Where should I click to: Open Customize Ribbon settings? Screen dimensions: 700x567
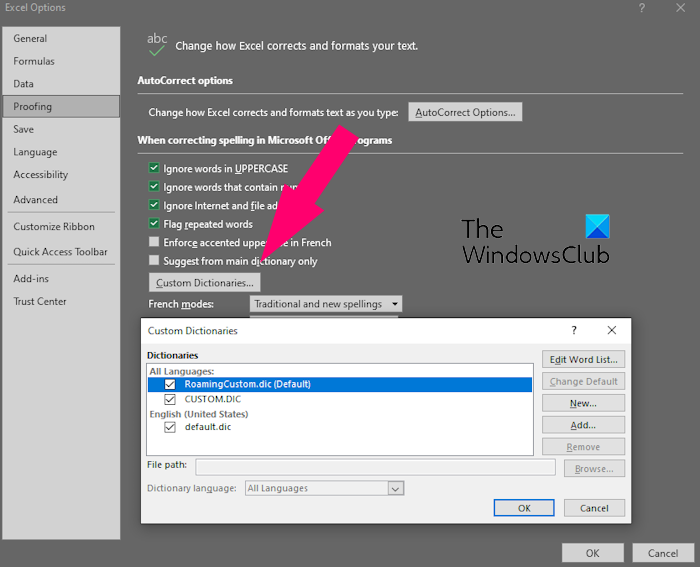61,226
